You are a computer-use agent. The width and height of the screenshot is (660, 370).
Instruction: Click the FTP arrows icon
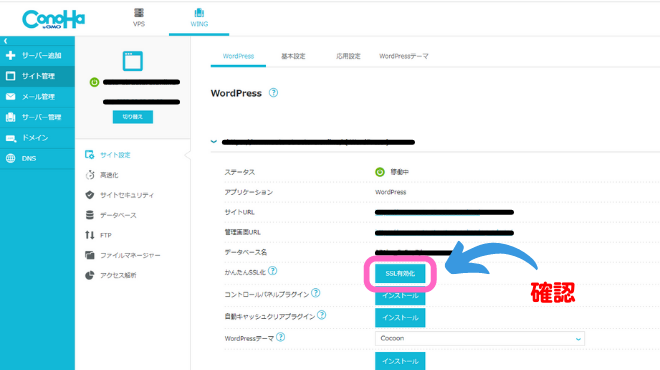90,235
